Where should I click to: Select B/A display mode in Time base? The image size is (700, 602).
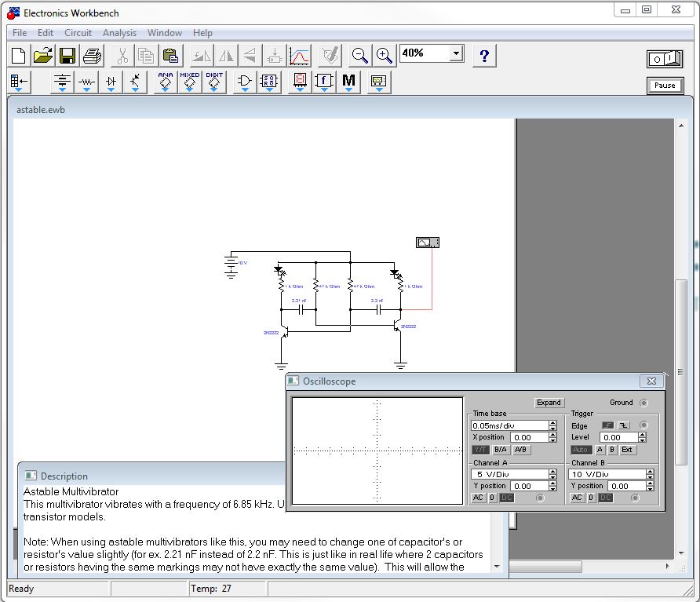[x=500, y=450]
